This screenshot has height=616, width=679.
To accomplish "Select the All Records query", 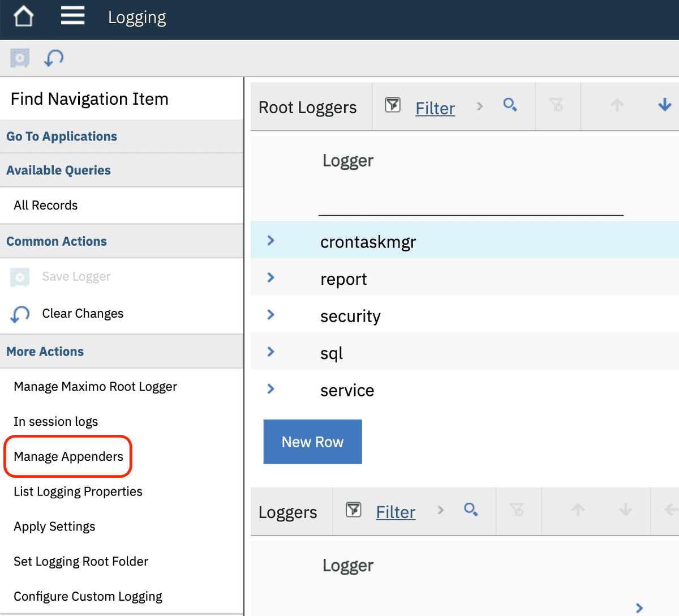I will pos(45,205).
